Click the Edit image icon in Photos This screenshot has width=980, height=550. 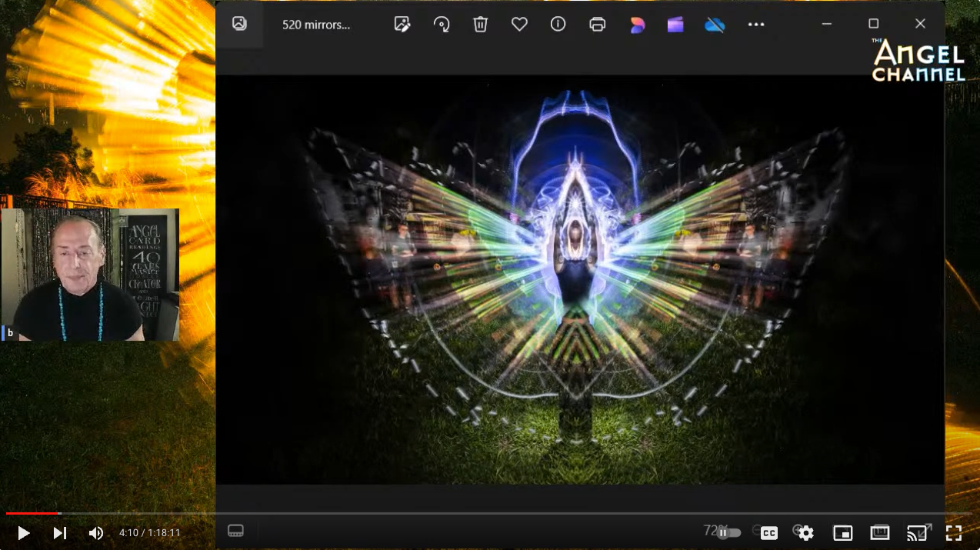pos(402,25)
